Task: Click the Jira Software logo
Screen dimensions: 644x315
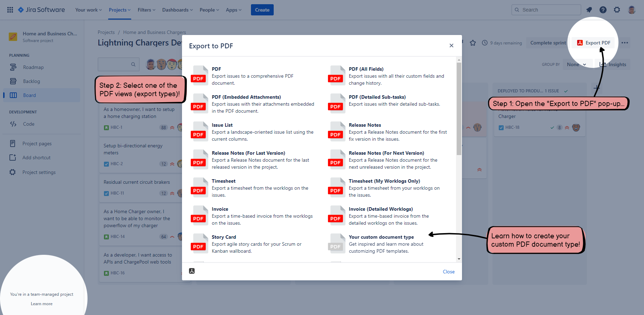Action: point(41,10)
